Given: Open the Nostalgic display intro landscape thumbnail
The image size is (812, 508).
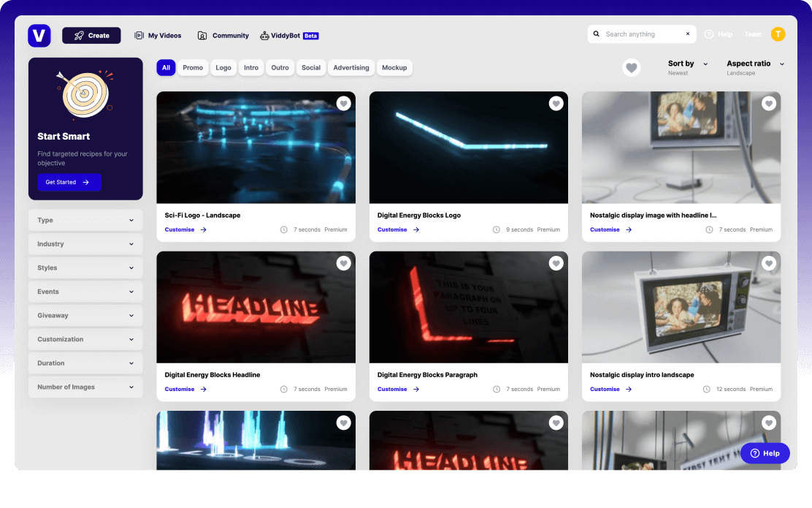Looking at the screenshot, I should [681, 307].
